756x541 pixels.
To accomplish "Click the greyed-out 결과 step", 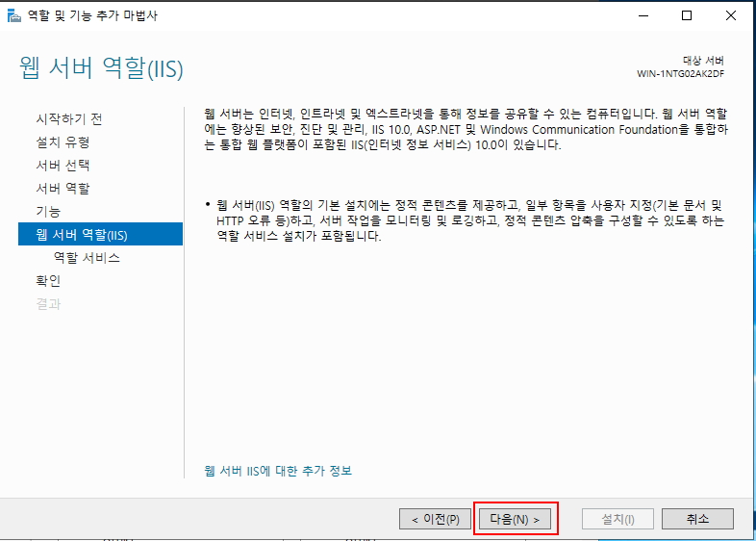I will [x=47, y=304].
